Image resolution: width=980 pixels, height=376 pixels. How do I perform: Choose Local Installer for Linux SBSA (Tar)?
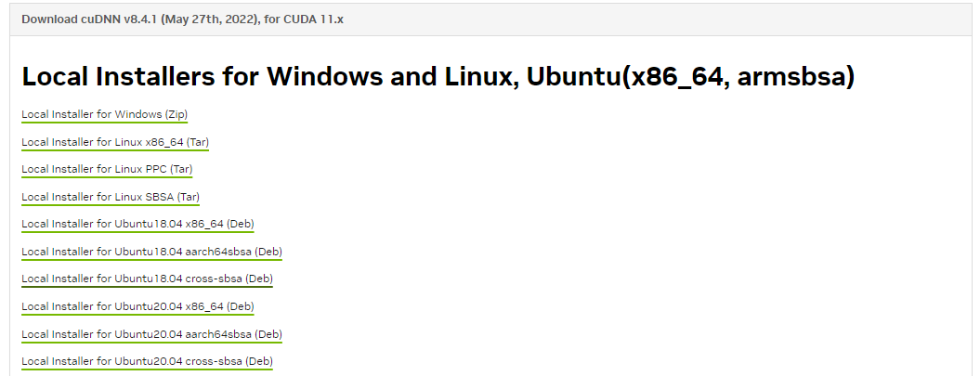pyautogui.click(x=111, y=198)
